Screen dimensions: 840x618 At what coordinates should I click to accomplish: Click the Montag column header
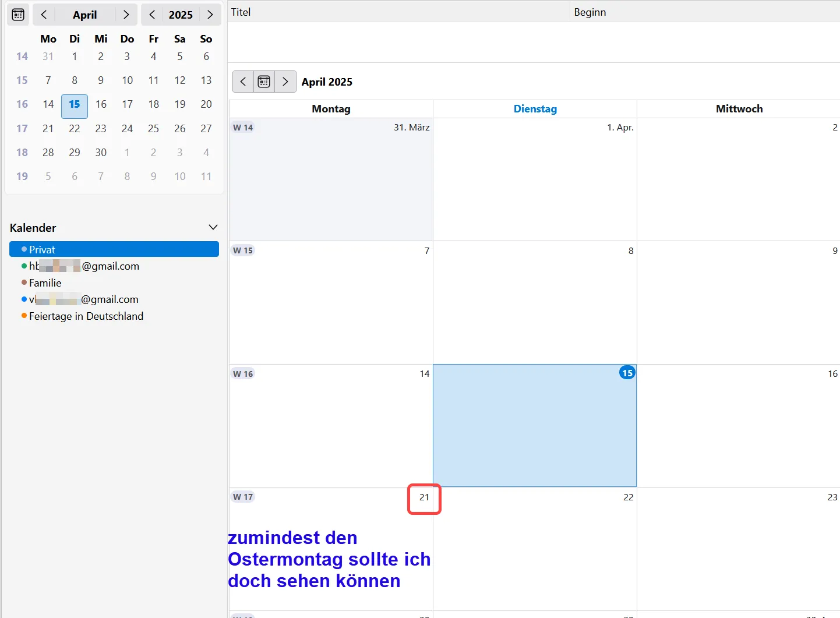[x=331, y=109]
